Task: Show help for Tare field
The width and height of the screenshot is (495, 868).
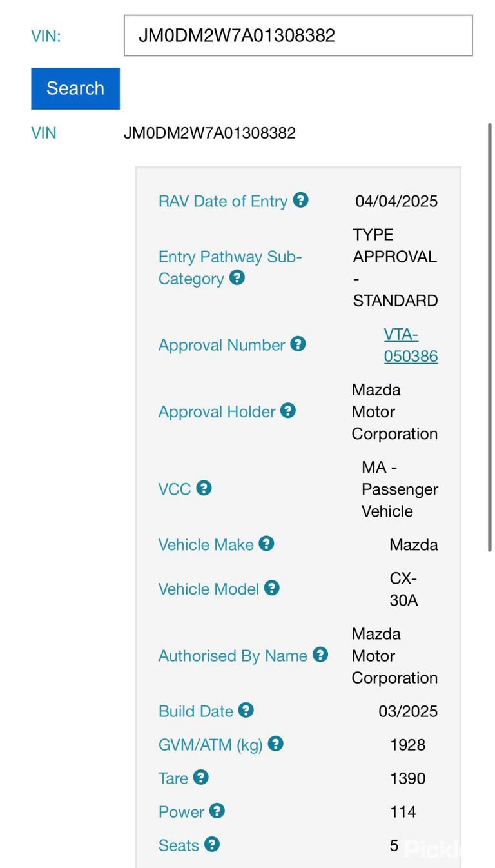Action: click(x=200, y=777)
